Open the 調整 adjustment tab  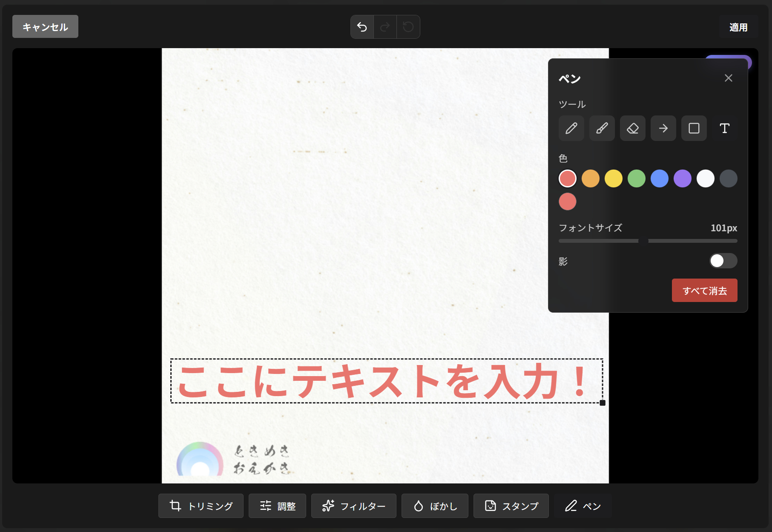(x=277, y=506)
